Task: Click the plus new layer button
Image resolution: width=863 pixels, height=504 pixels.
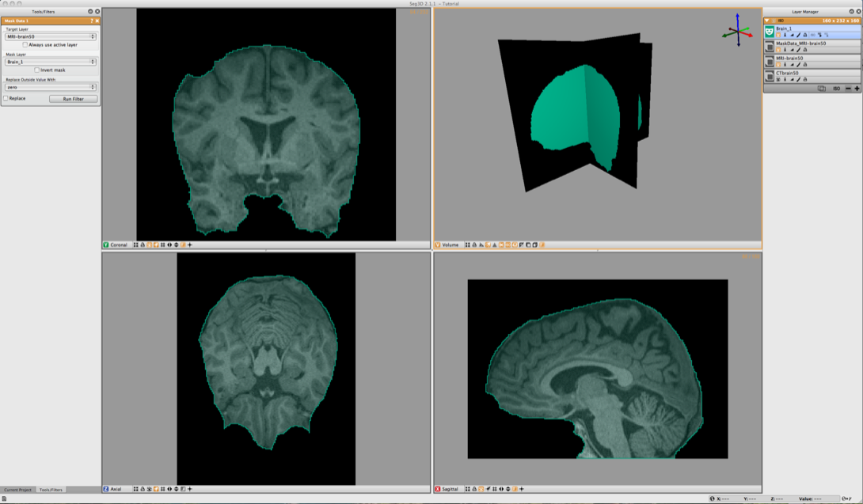Action: [857, 89]
